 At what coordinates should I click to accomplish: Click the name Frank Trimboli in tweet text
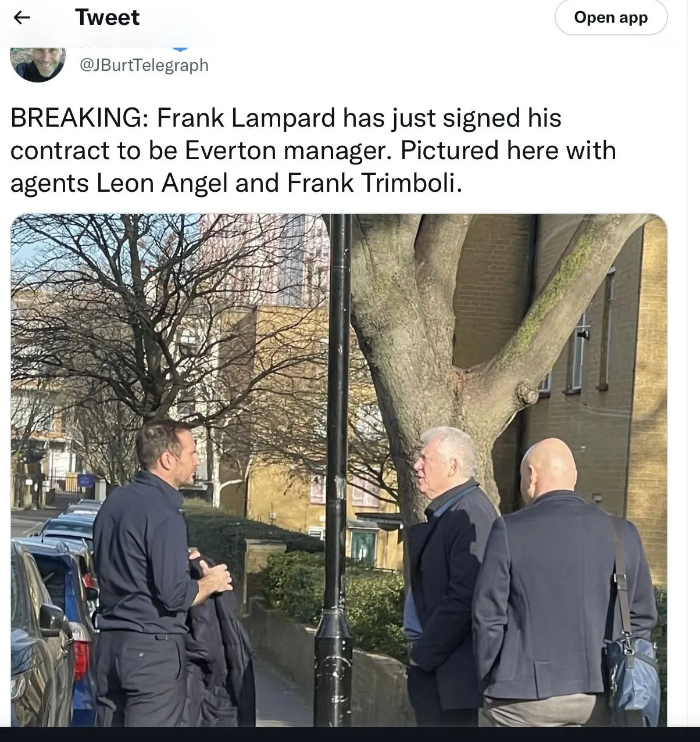pos(374,183)
